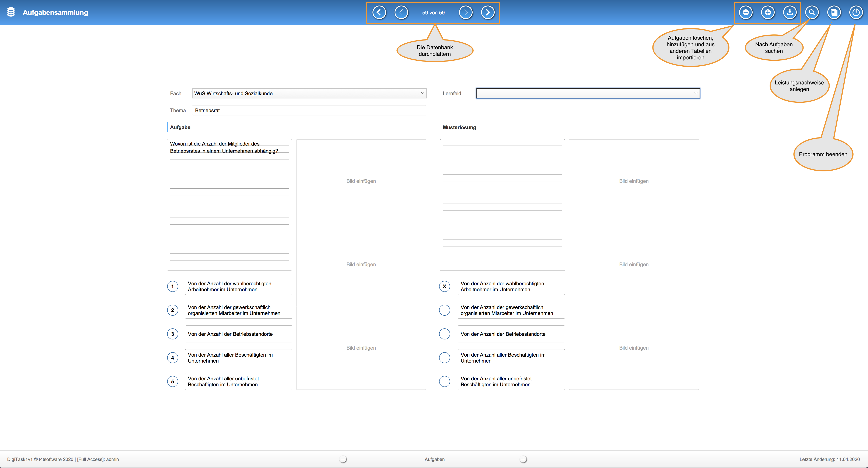Open the Fach subject dropdown
The height and width of the screenshot is (468, 868).
[x=309, y=93]
